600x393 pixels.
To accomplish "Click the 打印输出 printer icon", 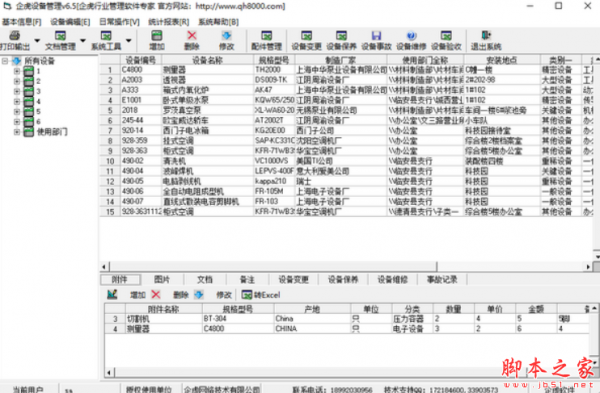I will coord(15,36).
